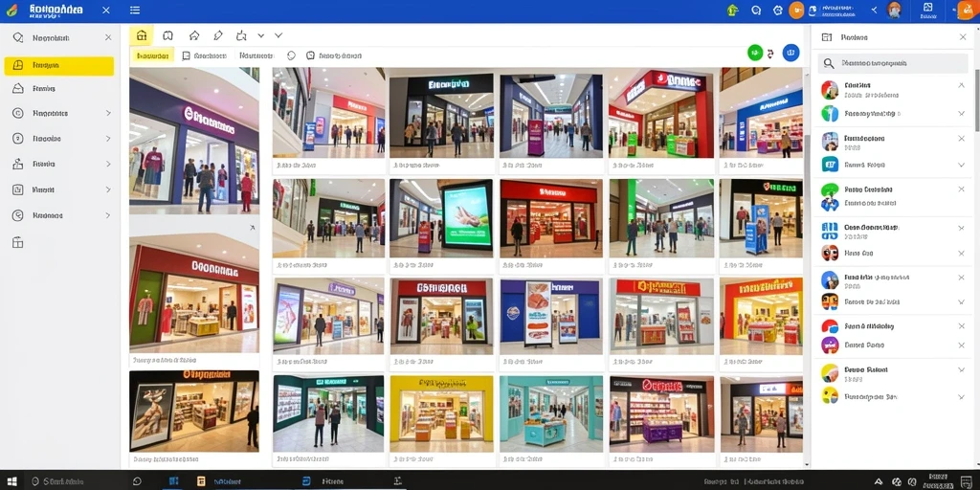This screenshot has width=980, height=490.
Task: Open the orange storefront thumbnail
Action: (x=761, y=317)
